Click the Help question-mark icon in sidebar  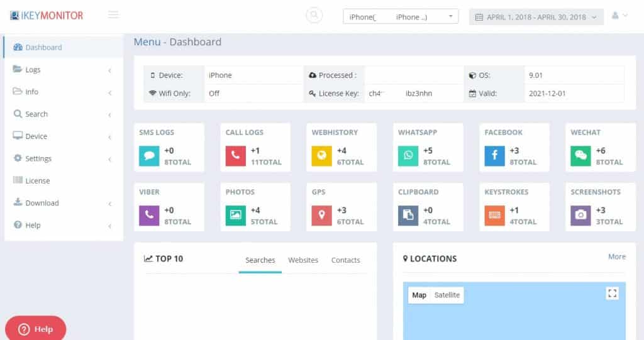[x=18, y=224]
